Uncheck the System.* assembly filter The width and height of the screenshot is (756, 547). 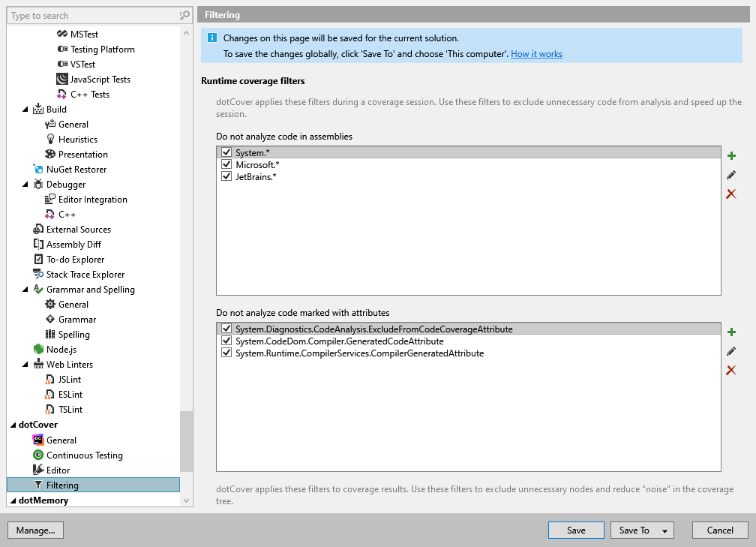(226, 152)
